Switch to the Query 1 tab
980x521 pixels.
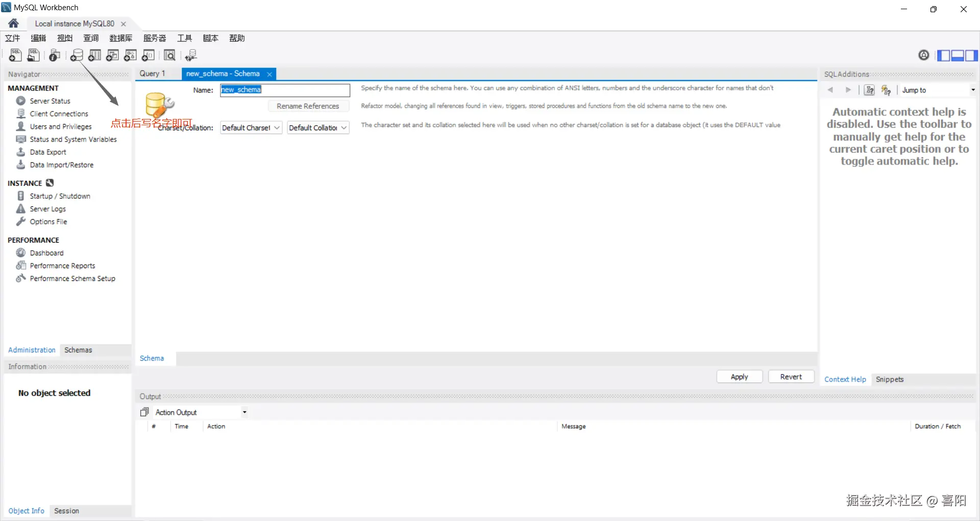pyautogui.click(x=153, y=74)
